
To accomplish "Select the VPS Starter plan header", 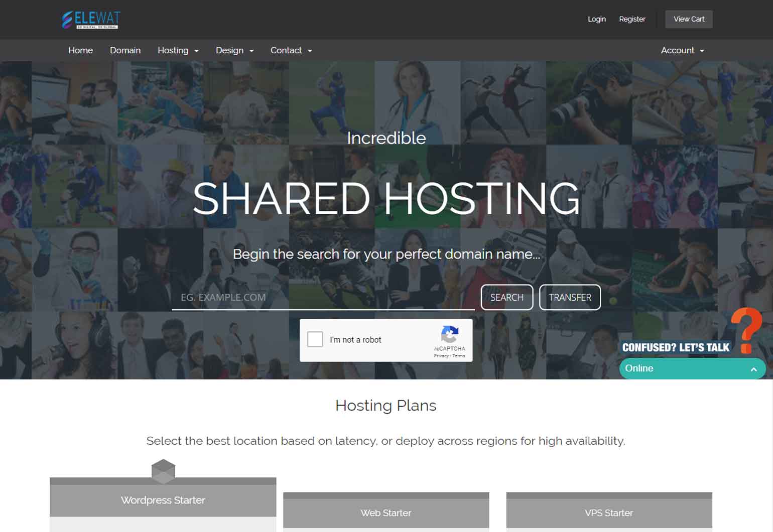I will click(x=608, y=512).
